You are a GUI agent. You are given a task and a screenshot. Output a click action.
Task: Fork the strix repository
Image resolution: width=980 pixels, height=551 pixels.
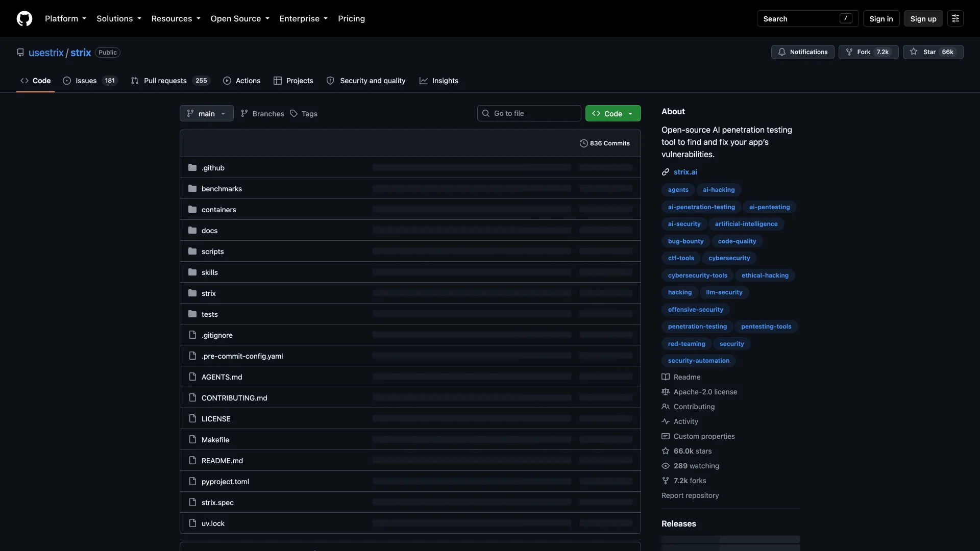868,52
